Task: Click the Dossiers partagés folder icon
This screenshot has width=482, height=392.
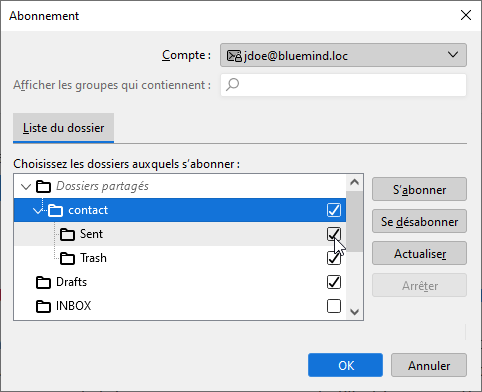Action: click(x=43, y=186)
